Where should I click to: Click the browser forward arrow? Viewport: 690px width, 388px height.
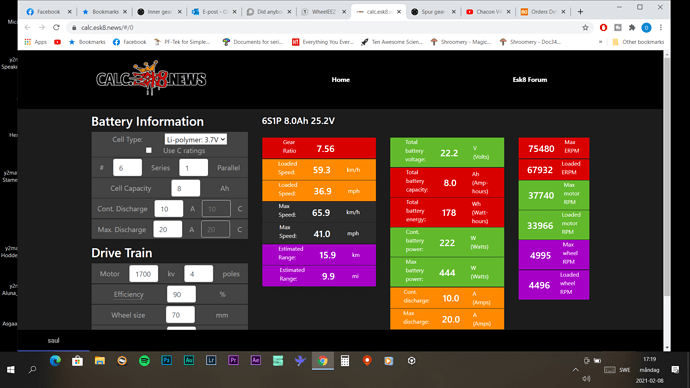coord(42,27)
